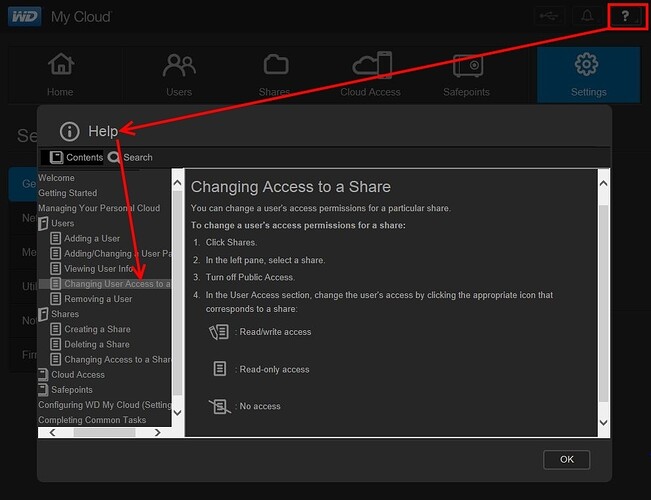
Task: Click the page icon beside Removing a User
Action: coord(56,299)
